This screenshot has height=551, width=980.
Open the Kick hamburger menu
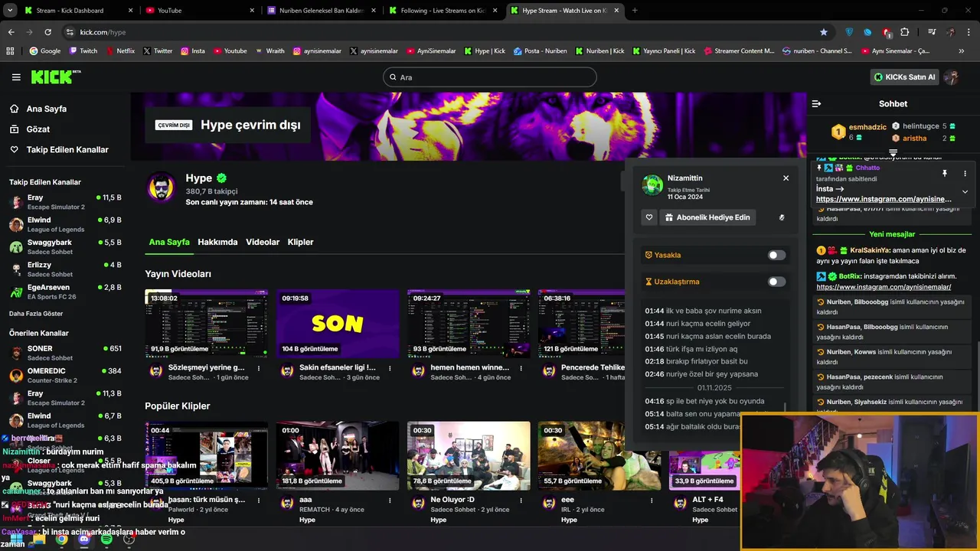point(16,77)
